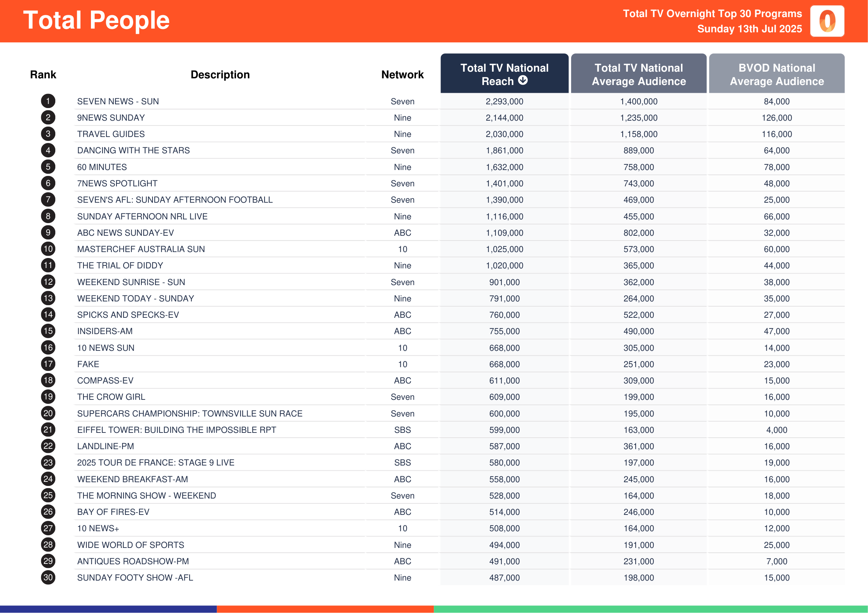
Task: Click rank badge number 1
Action: 48,101
